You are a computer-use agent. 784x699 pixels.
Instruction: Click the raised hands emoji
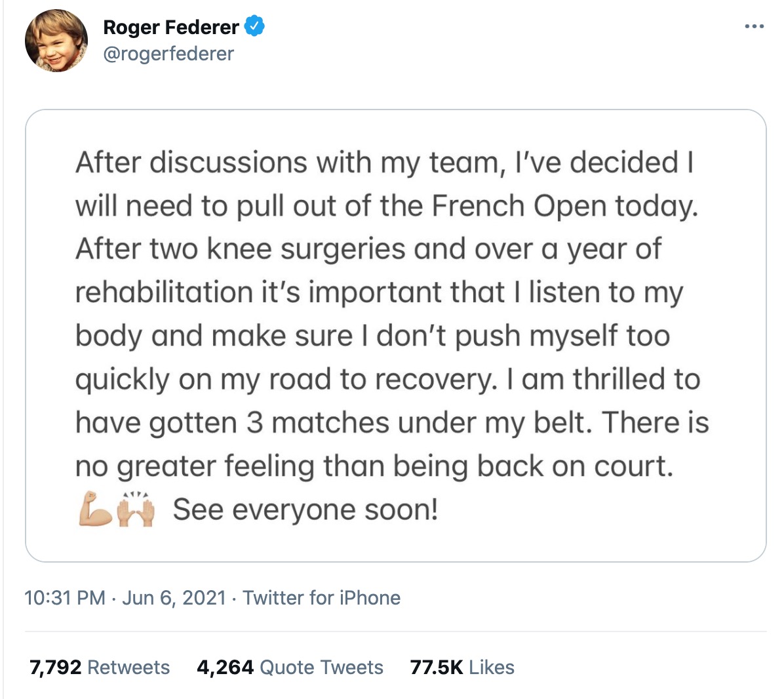[x=136, y=509]
